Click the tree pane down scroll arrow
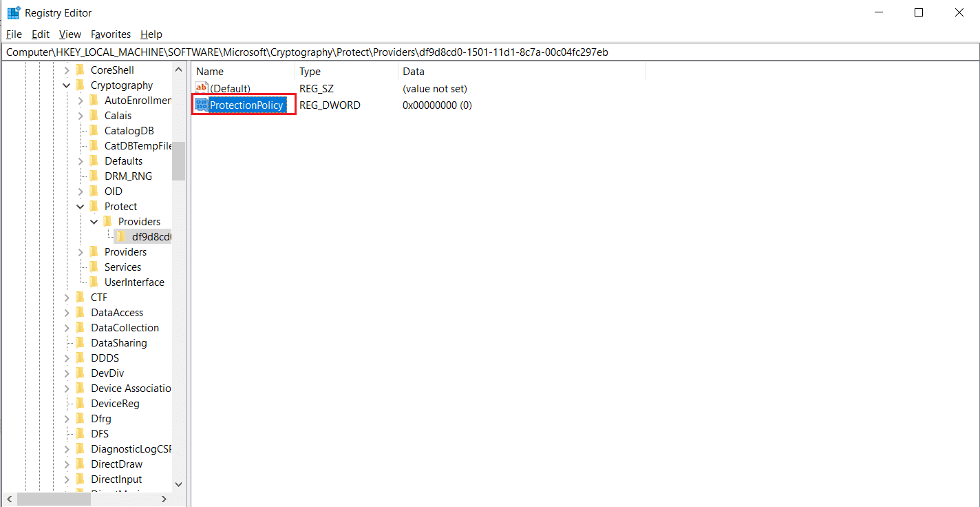This screenshot has width=980, height=507. coord(179,484)
